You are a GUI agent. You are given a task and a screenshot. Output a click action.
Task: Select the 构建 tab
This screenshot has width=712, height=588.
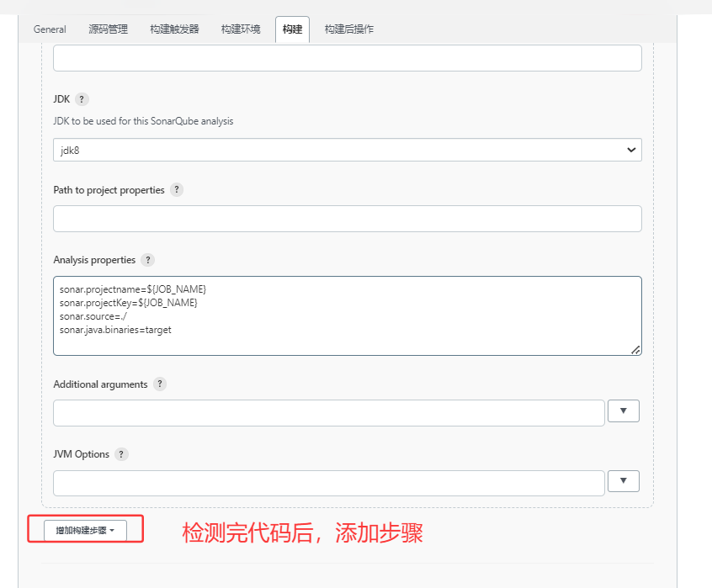point(292,29)
